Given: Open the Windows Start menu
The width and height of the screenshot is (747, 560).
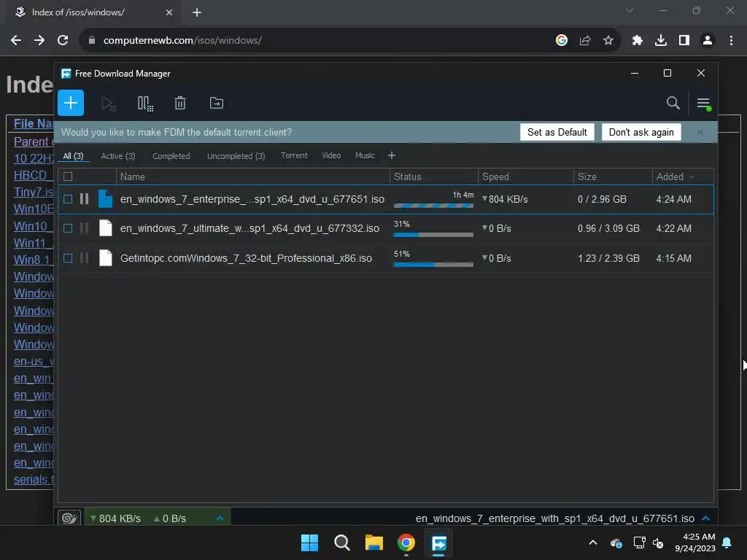Looking at the screenshot, I should coord(309,542).
